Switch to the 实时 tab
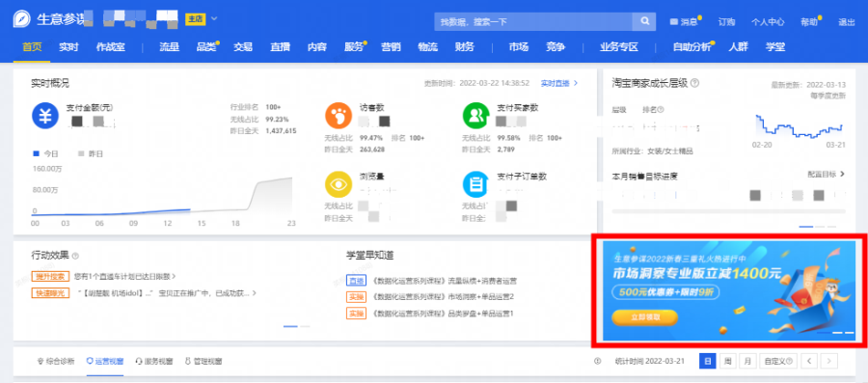868x383 pixels. coord(68,47)
